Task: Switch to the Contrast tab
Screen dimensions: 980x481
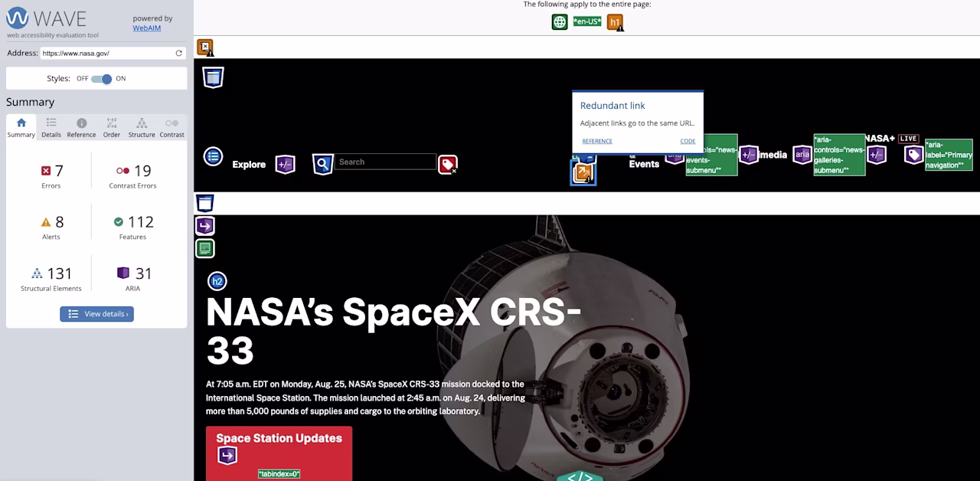Action: pos(171,127)
